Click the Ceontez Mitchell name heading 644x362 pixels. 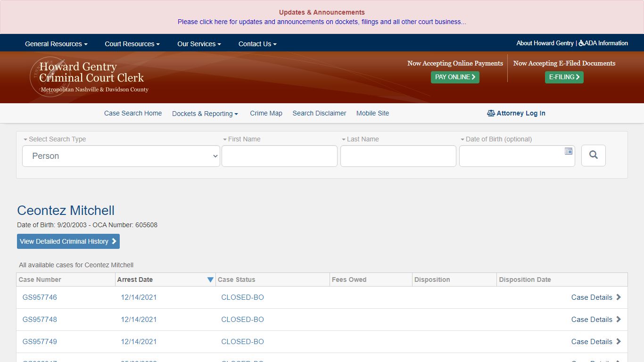[x=66, y=210]
